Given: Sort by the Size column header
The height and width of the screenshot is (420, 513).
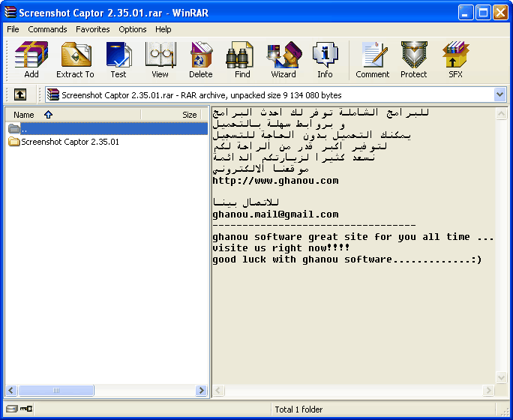Looking at the screenshot, I should click(x=171, y=115).
